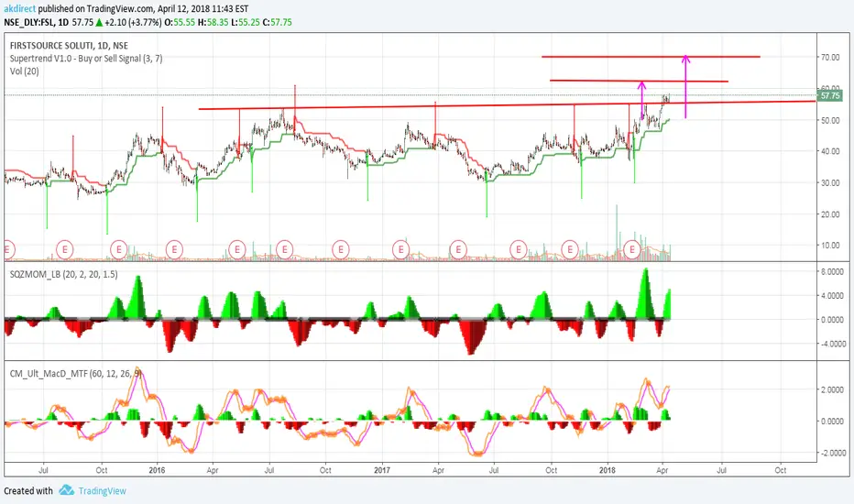This screenshot has width=854, height=504.
Task: Select the red horizontal target line at 70.00
Action: pyautogui.click(x=651, y=57)
